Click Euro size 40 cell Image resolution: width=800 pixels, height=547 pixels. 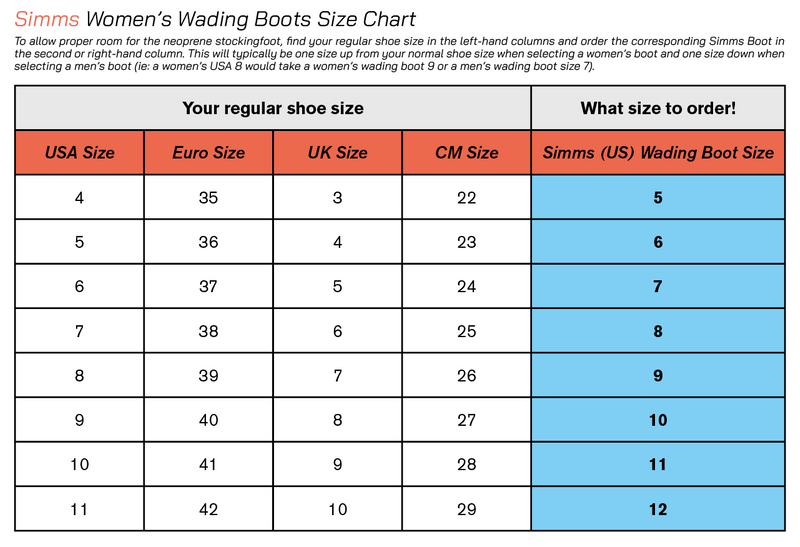208,420
